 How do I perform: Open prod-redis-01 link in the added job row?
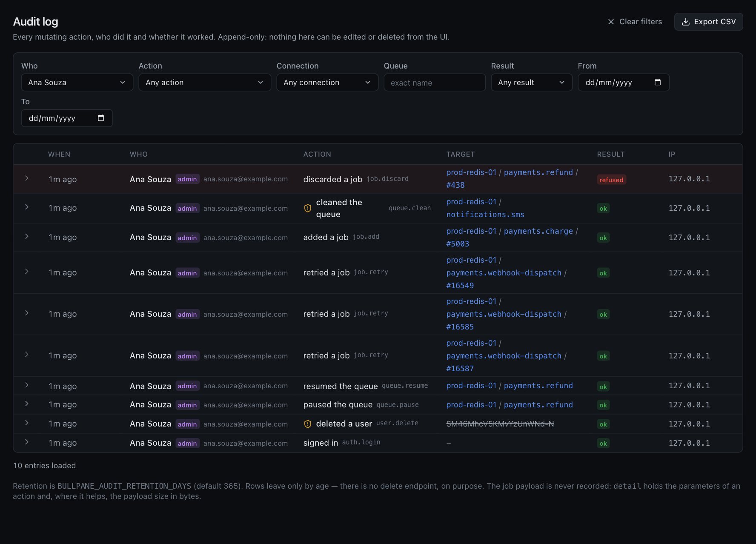[471, 231]
